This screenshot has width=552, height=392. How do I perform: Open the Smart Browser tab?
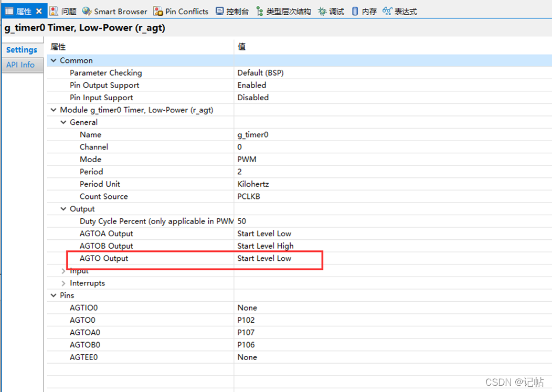click(x=120, y=11)
